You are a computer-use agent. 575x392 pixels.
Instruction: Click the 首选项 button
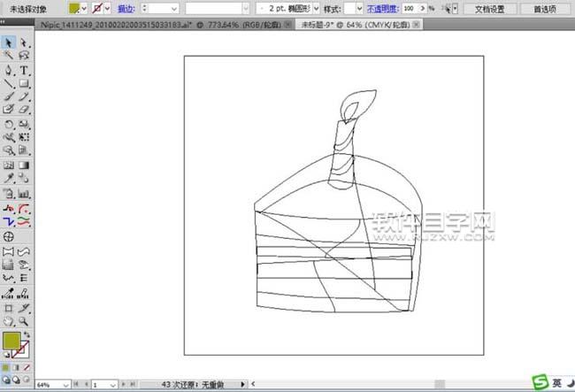(545, 9)
